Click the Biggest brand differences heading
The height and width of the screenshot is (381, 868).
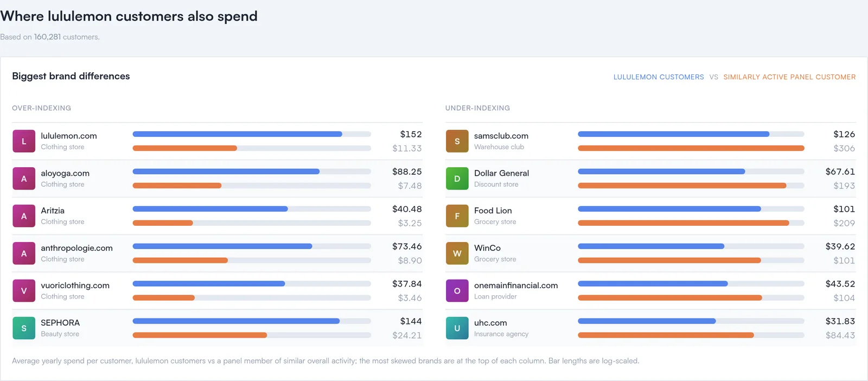pyautogui.click(x=71, y=76)
